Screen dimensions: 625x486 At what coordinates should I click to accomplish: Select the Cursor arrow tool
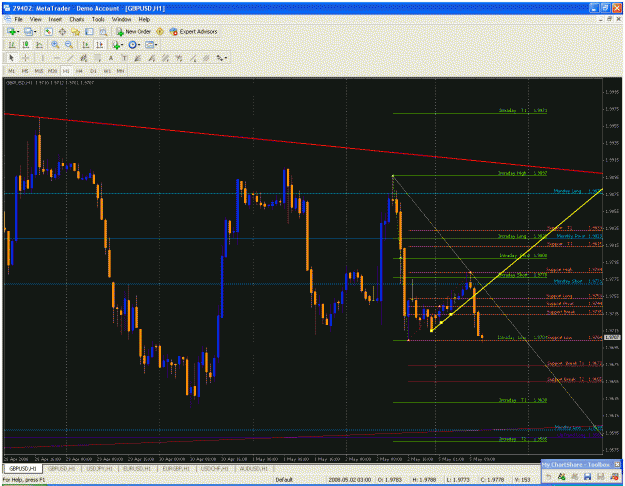click(x=12, y=58)
